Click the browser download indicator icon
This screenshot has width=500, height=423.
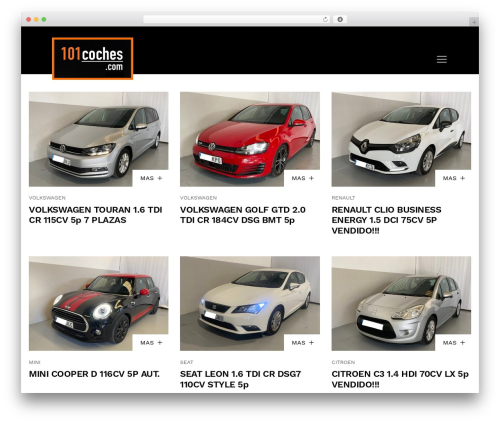(x=340, y=19)
